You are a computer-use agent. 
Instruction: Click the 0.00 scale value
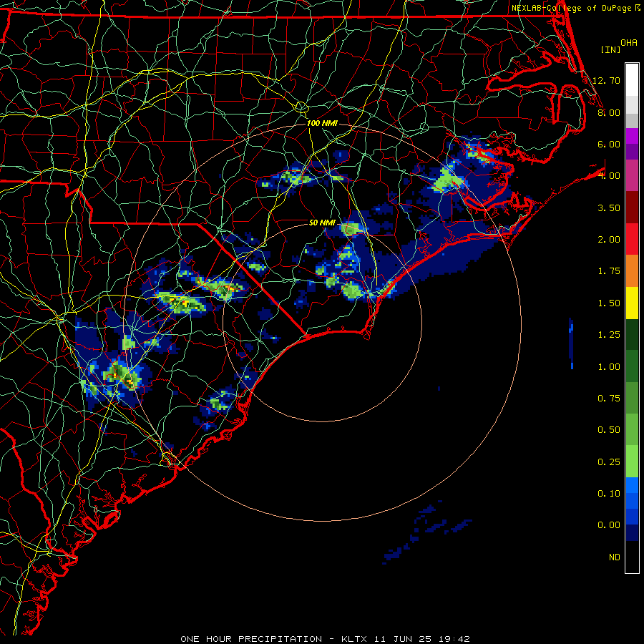click(609, 525)
